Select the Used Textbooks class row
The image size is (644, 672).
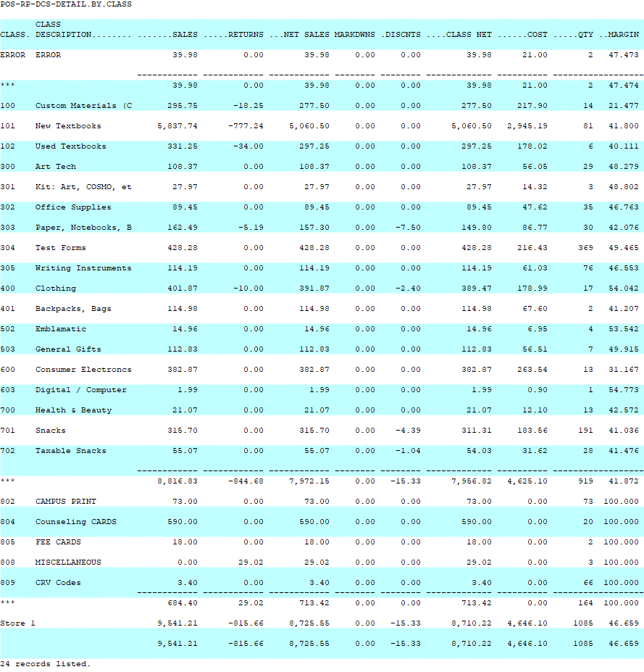tap(70, 146)
